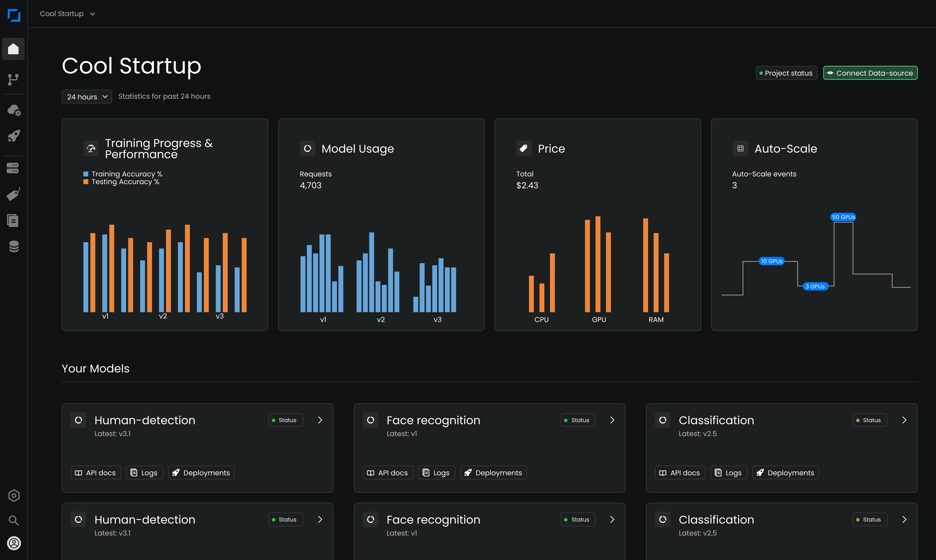
Task: Click the 50 GPUs chart marker
Action: (843, 217)
